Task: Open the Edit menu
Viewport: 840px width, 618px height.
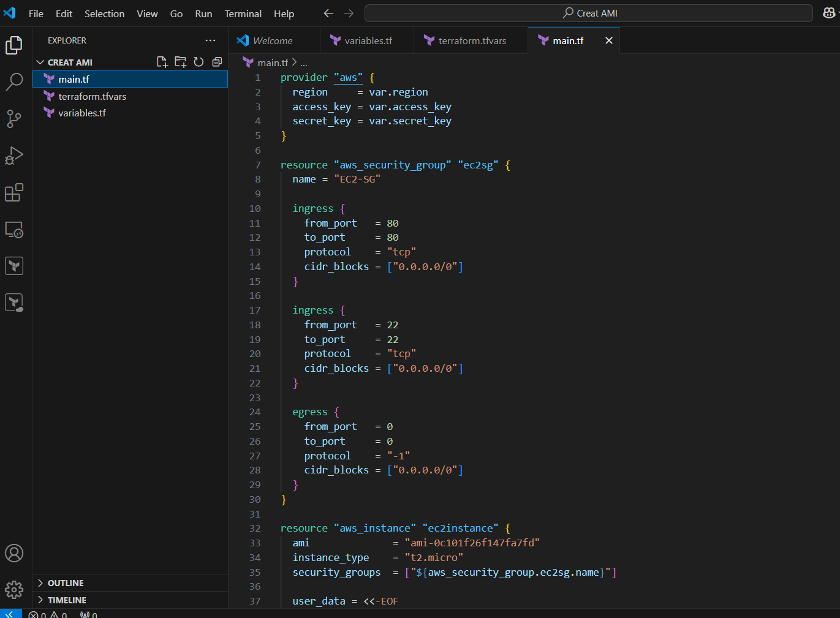Action: tap(64, 13)
